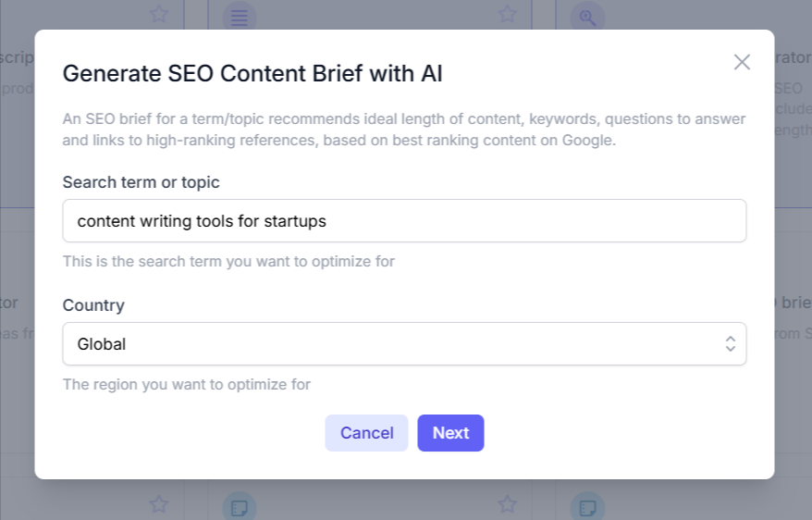Focus the Search term or topic input
Screen dimensions: 812x520
click(404, 220)
